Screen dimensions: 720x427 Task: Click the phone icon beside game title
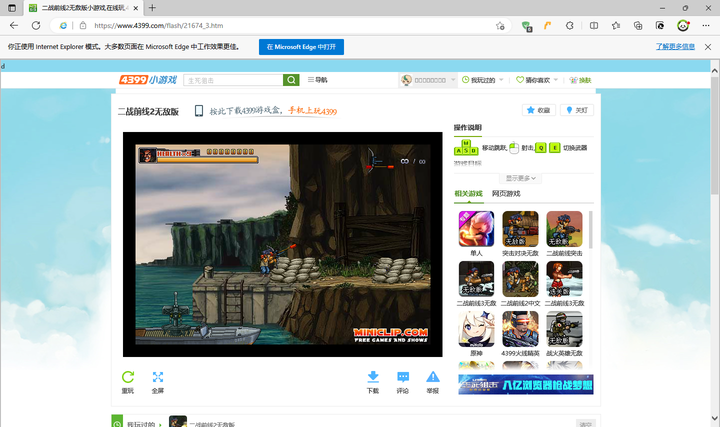coord(199,111)
